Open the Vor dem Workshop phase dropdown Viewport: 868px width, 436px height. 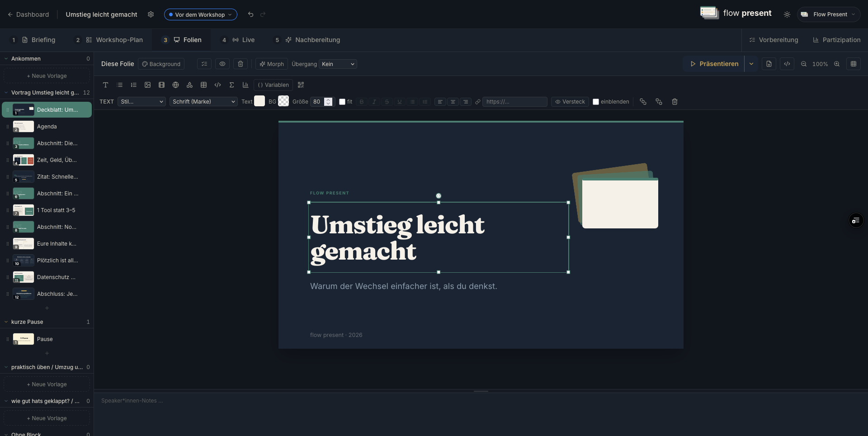coord(200,14)
